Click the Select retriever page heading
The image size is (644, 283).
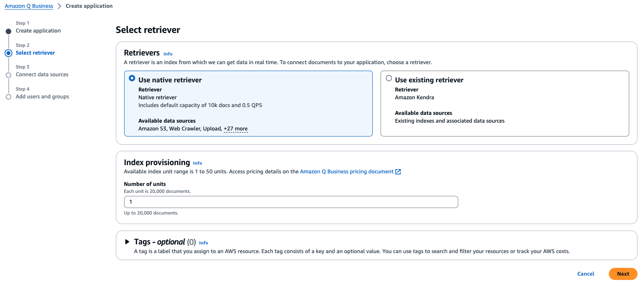click(148, 30)
